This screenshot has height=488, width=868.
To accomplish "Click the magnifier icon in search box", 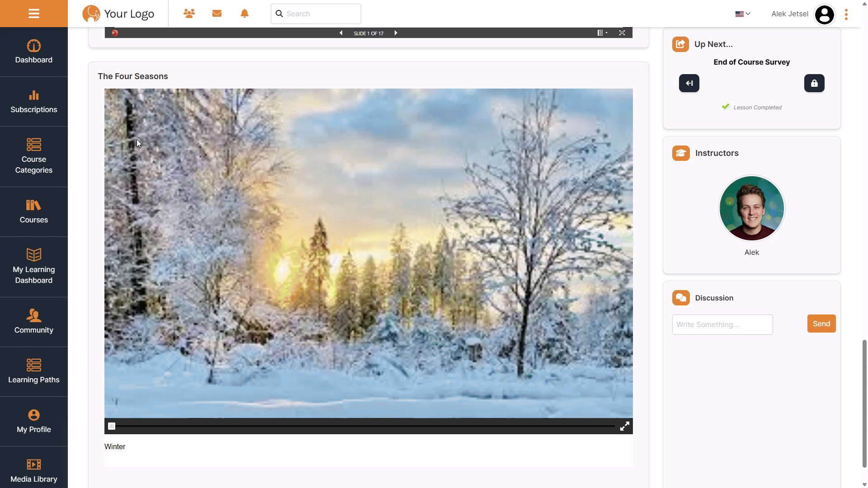I will (x=279, y=14).
